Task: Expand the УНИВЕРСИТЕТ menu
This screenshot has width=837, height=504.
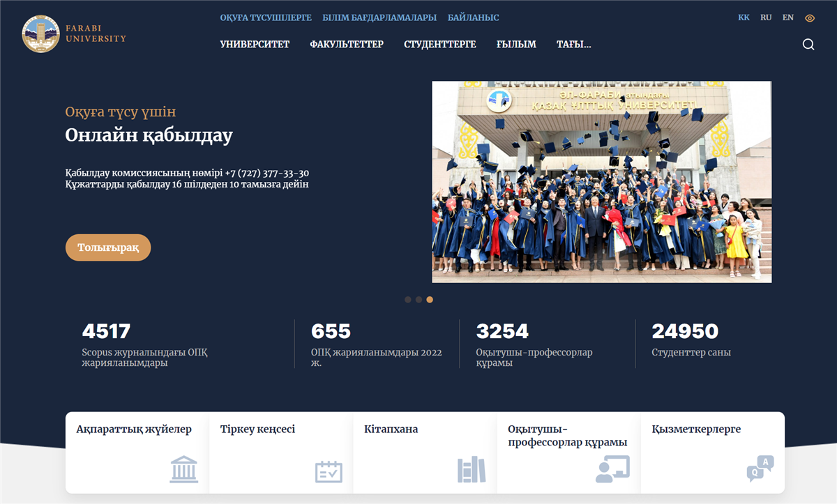Action: (x=255, y=45)
